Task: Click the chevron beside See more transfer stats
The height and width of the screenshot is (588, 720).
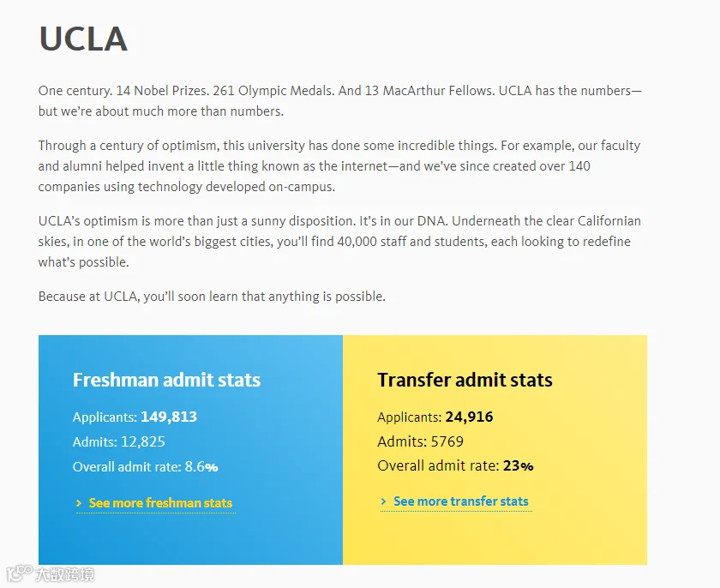Action: coord(383,501)
